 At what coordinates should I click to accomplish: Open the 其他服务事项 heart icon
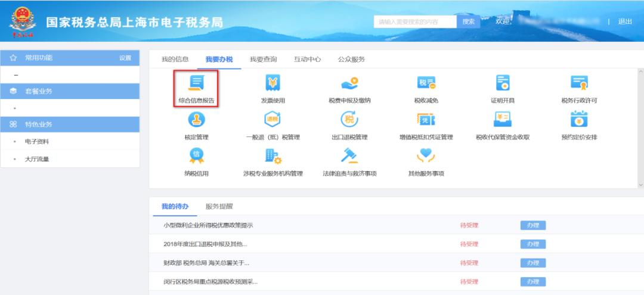coord(426,156)
